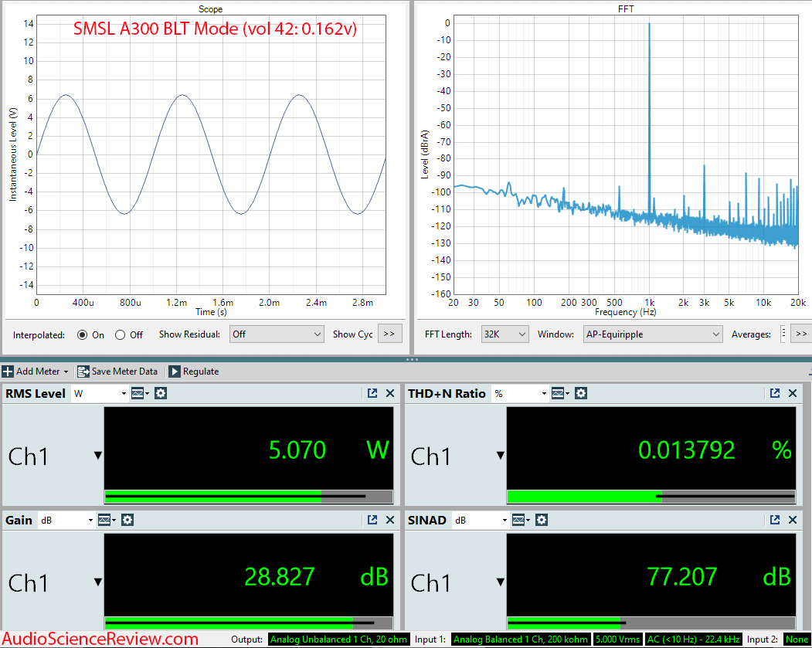Close the SINAD meter
Viewport: 812px width, 648px height.
pyautogui.click(x=793, y=520)
